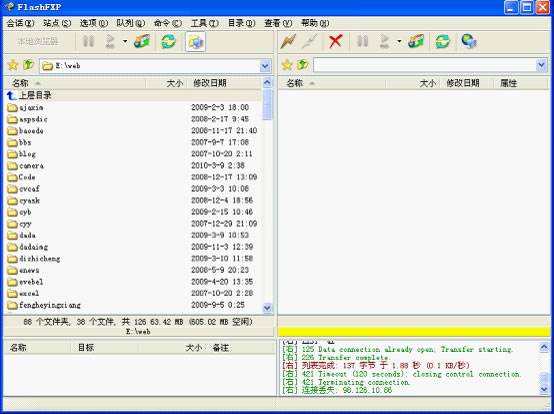Click left file list scroll down arrow
This screenshot has width=554, height=414.
(x=267, y=308)
